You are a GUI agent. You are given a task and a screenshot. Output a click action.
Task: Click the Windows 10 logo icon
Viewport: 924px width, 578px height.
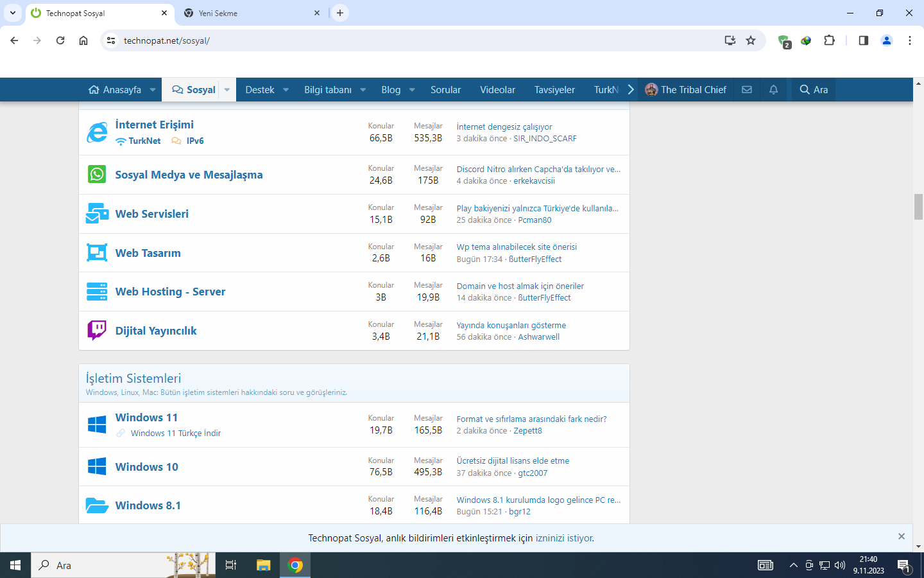tap(97, 466)
